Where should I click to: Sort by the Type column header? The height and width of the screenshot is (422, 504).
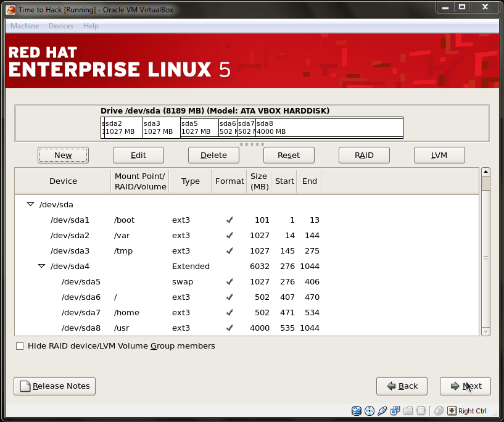coord(190,181)
